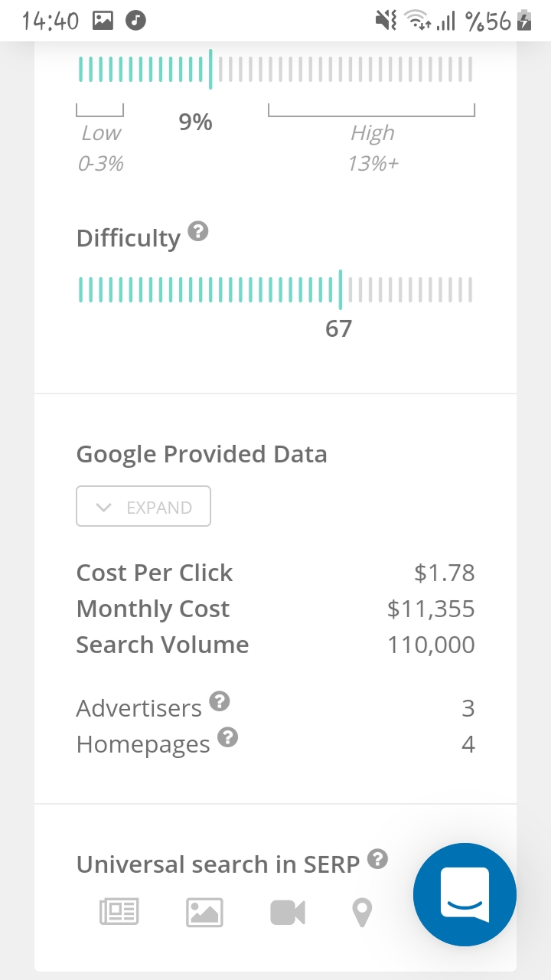551x980 pixels.
Task: Open the blue chat support bubble
Action: [x=465, y=894]
